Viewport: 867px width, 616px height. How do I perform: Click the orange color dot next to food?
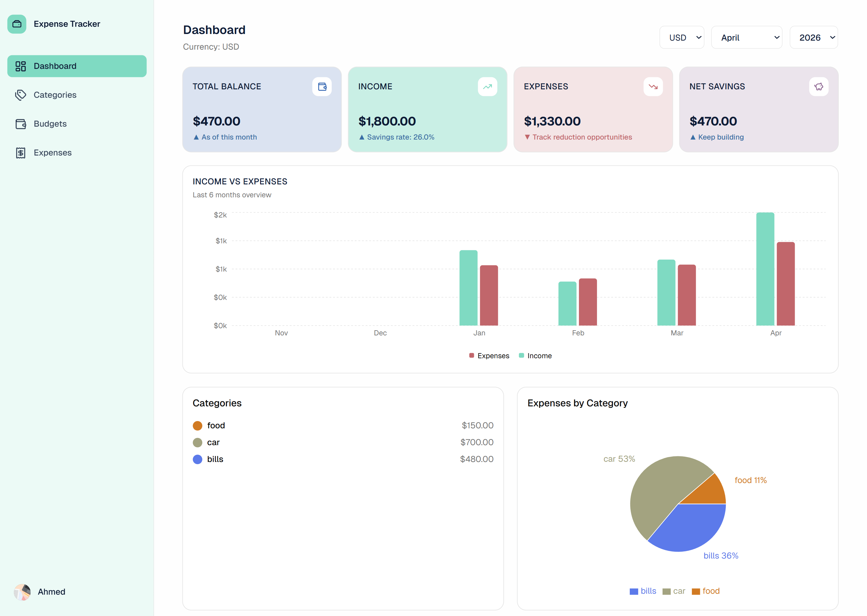coord(197,425)
